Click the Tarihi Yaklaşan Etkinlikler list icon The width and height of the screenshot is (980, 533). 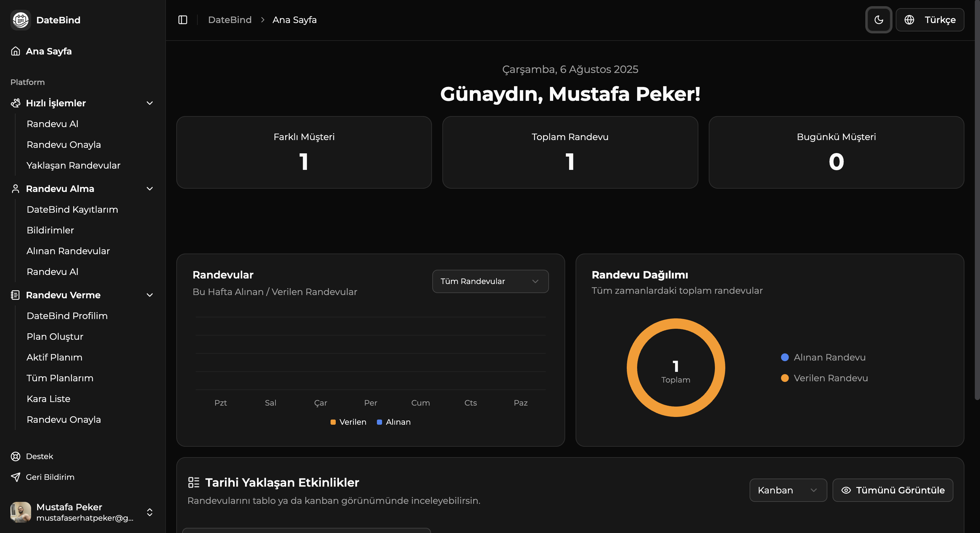click(x=194, y=482)
